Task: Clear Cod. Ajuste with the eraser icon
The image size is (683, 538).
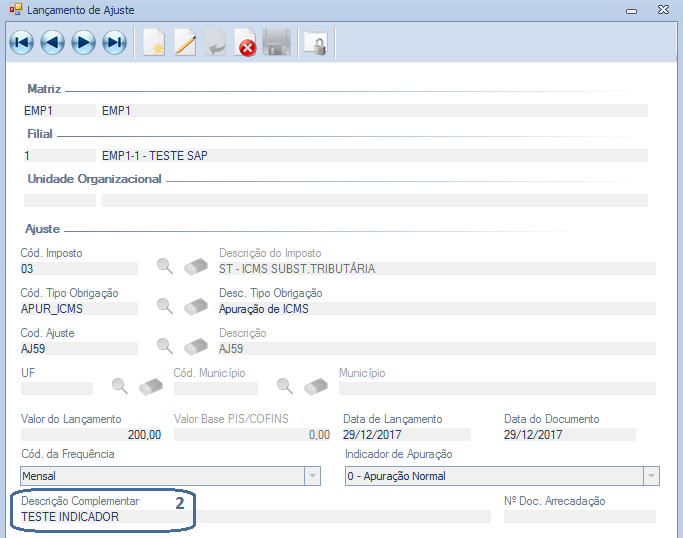Action: (x=196, y=347)
